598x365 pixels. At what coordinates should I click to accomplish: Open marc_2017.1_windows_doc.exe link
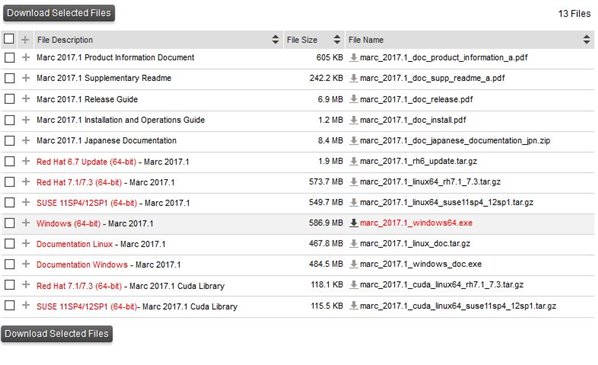point(421,264)
